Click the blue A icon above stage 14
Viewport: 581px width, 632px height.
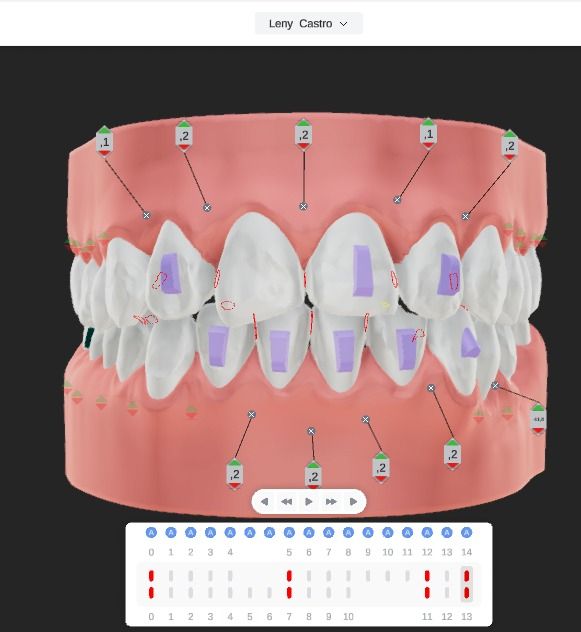[466, 533]
